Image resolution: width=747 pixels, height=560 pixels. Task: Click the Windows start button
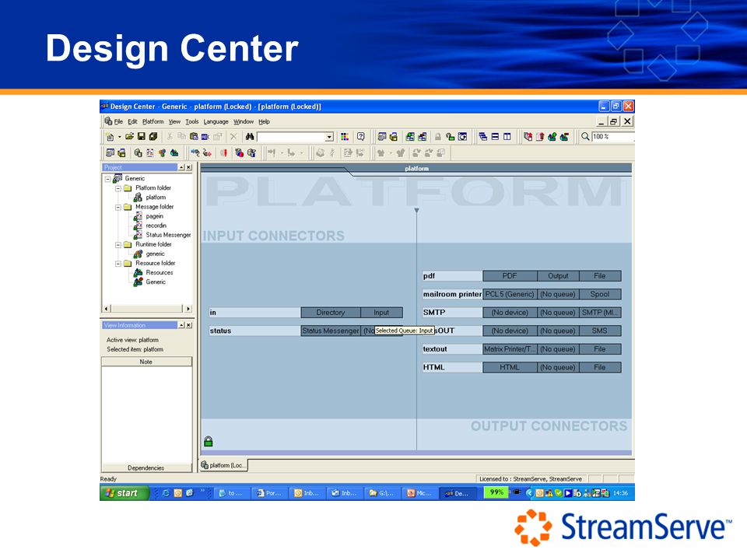click(124, 493)
